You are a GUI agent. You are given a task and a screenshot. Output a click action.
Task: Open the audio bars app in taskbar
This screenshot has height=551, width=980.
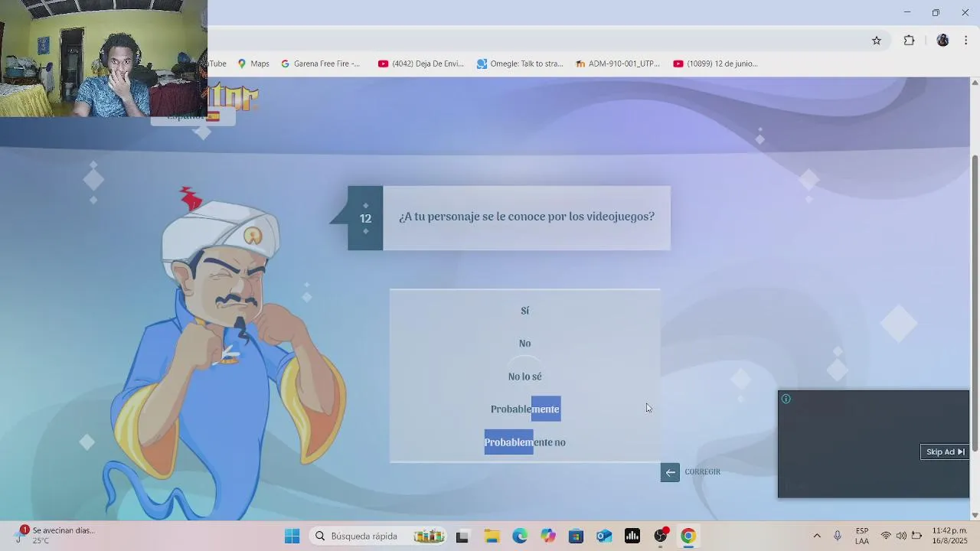(632, 536)
